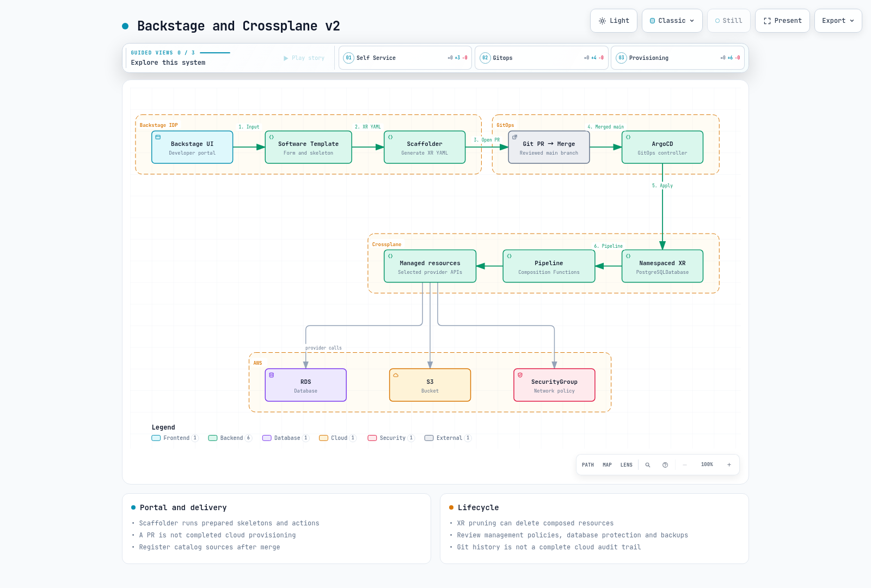The image size is (871, 588).
Task: Zoom out with the minus icon
Action: pos(685,465)
